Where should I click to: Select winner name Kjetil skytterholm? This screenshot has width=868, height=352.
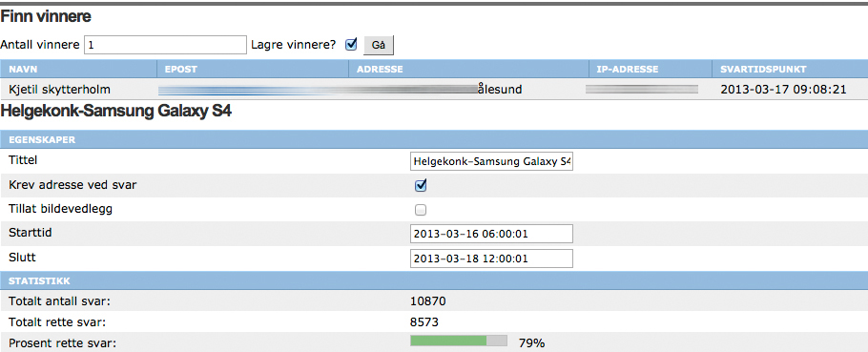pos(60,89)
